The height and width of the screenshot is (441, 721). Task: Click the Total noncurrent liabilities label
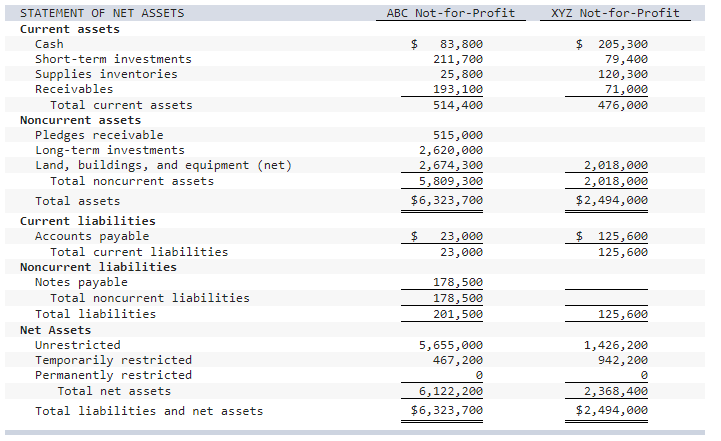point(150,298)
